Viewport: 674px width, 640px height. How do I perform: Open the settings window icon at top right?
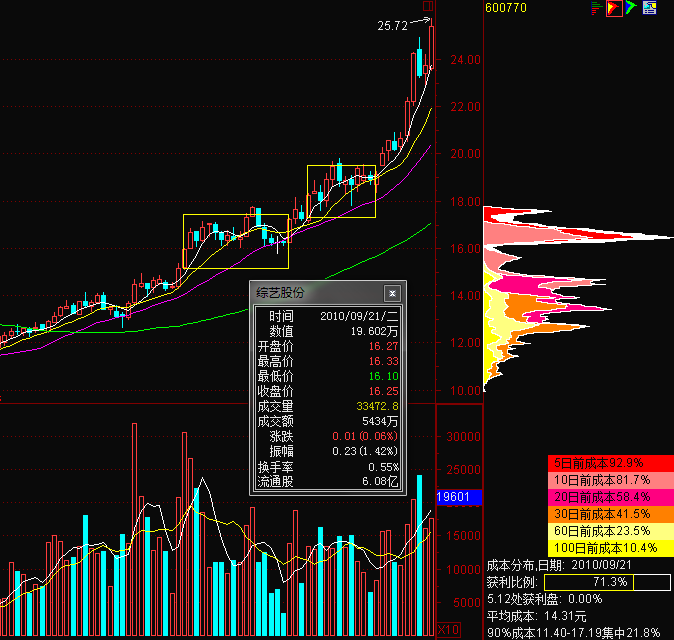(x=650, y=8)
